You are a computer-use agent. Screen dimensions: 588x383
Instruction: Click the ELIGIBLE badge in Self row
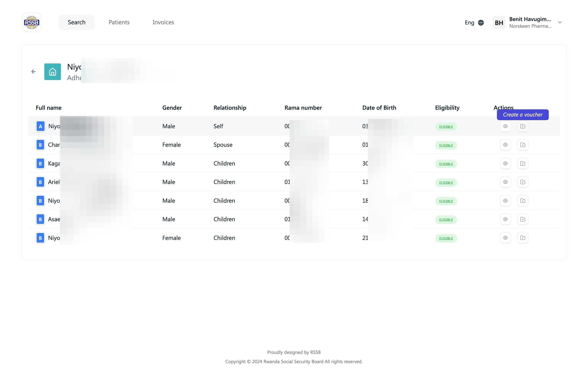(x=446, y=127)
